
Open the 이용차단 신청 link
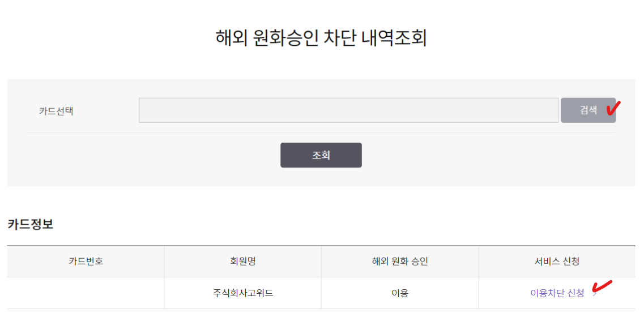pyautogui.click(x=557, y=293)
